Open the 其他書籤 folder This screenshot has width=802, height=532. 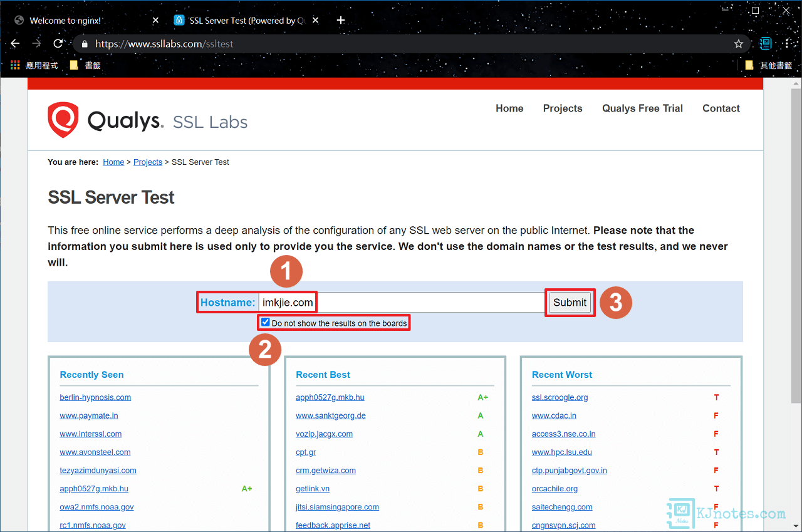click(768, 65)
